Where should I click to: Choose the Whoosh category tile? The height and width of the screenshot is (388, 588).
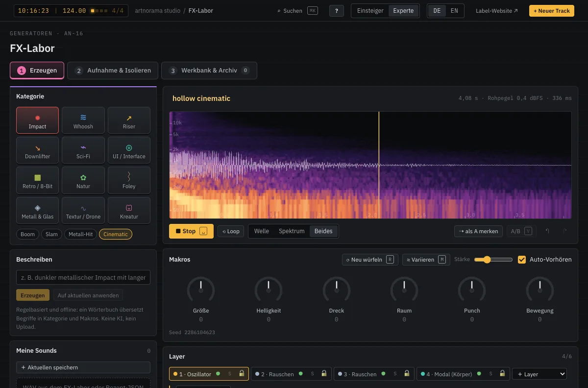(83, 121)
